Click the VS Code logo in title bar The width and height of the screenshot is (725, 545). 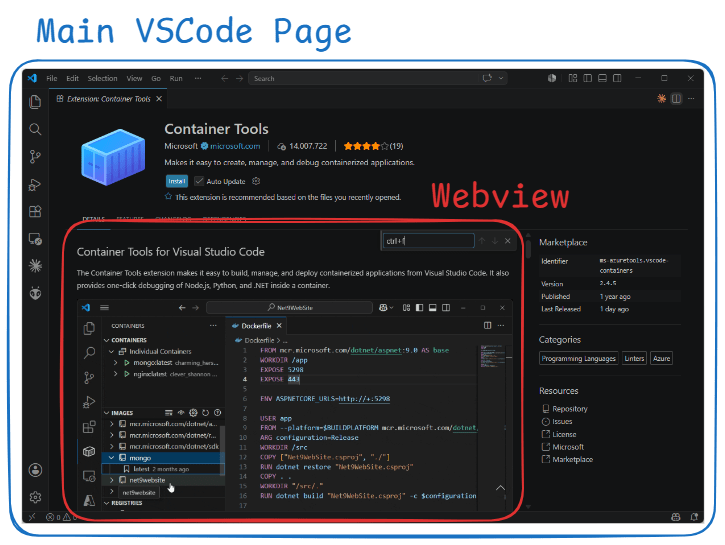pyautogui.click(x=32, y=78)
